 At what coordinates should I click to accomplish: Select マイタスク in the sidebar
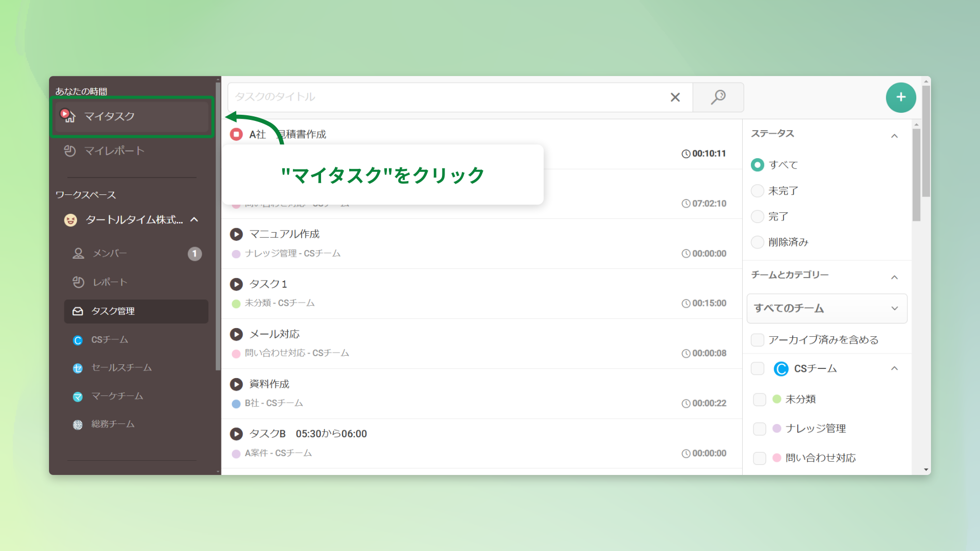109,116
